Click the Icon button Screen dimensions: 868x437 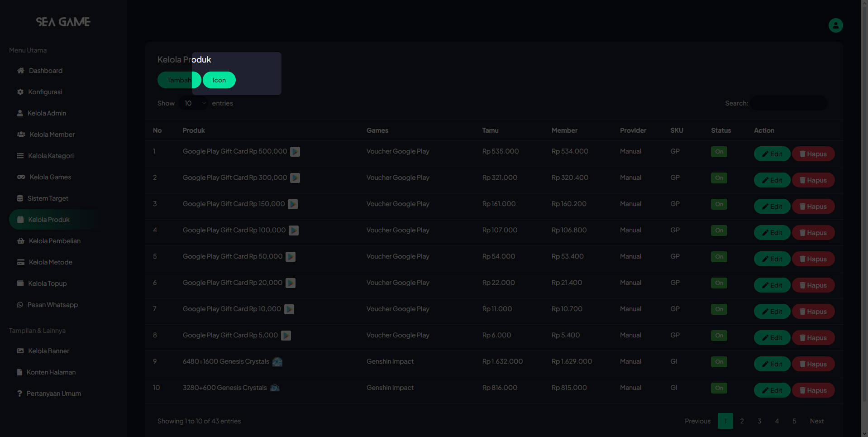click(219, 80)
